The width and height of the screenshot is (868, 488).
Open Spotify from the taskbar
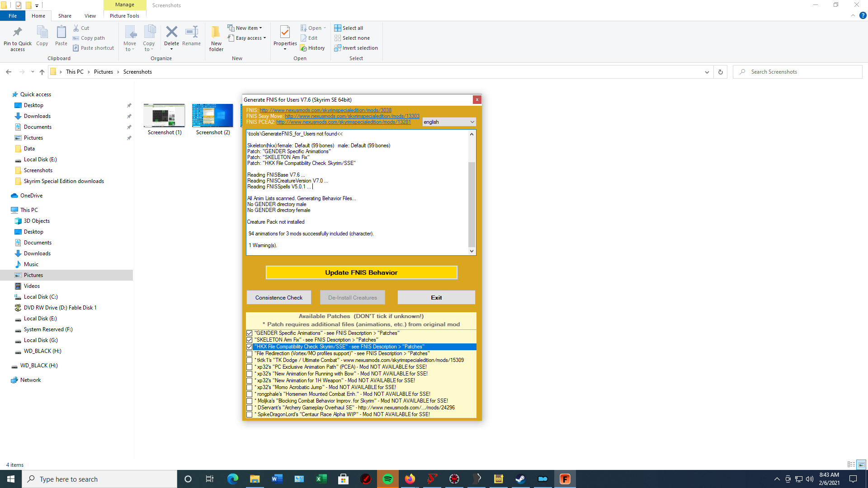click(388, 479)
